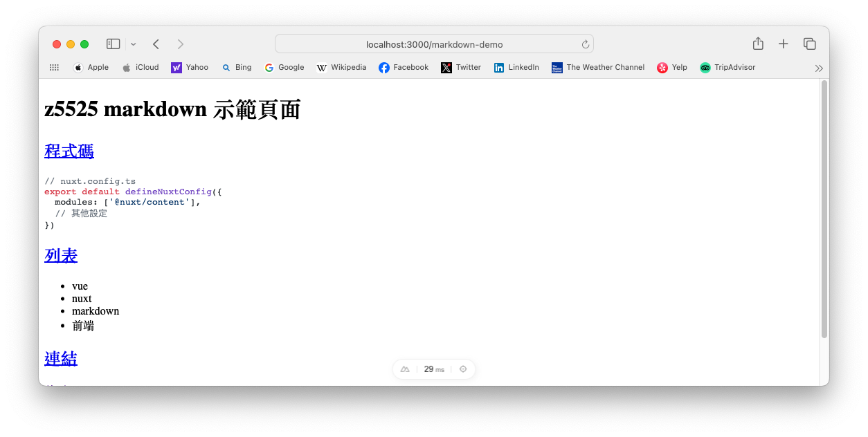868x437 pixels.
Task: Expand the frequently visited sites grid icon
Action: pyautogui.click(x=53, y=67)
